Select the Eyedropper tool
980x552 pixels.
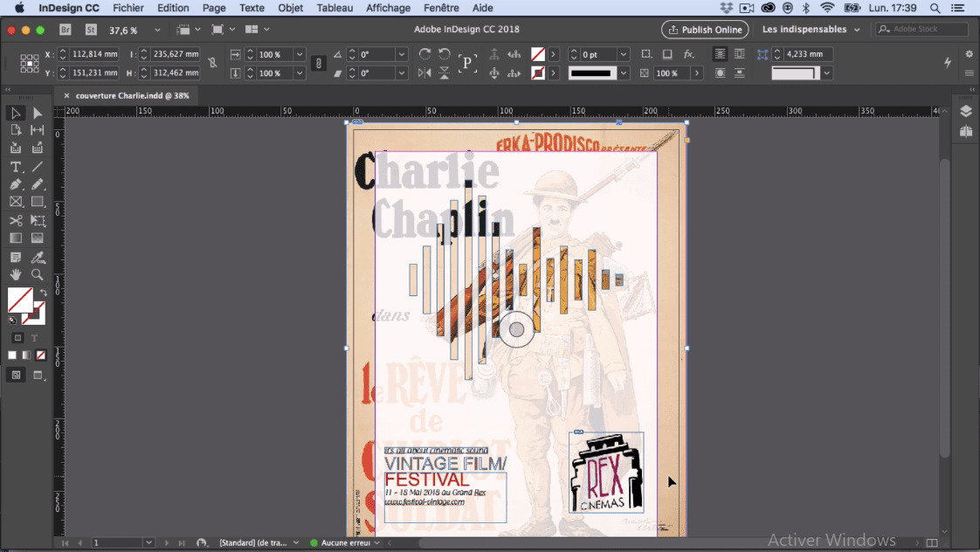[x=38, y=258]
